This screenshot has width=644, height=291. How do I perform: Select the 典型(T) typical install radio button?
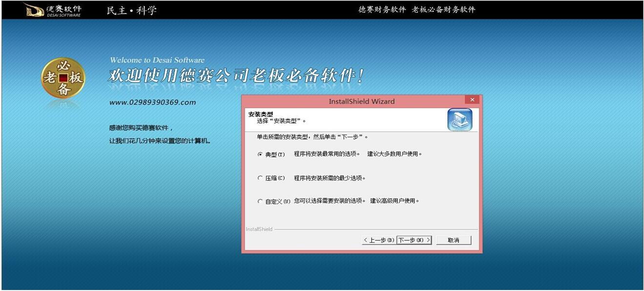(x=260, y=155)
